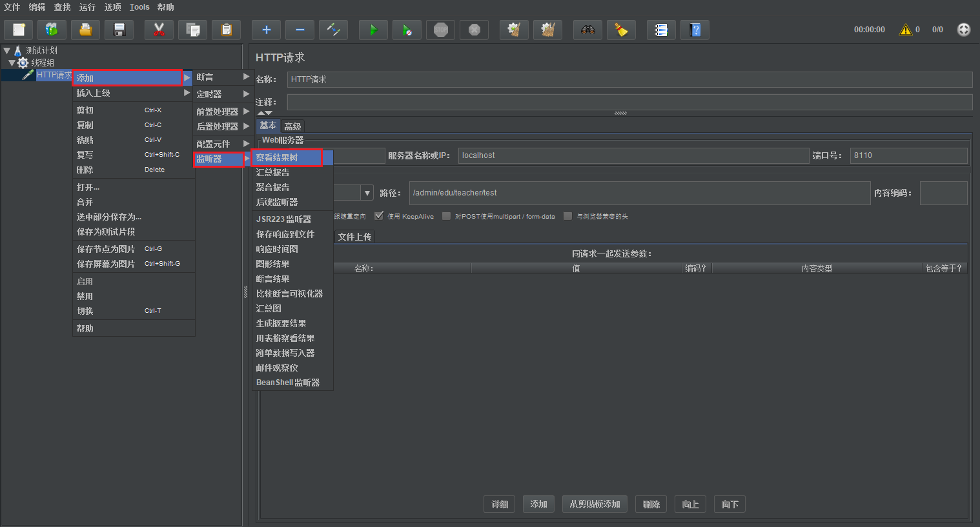The height and width of the screenshot is (527, 980).
Task: Click the Shutdown test icon
Action: tap(474, 30)
